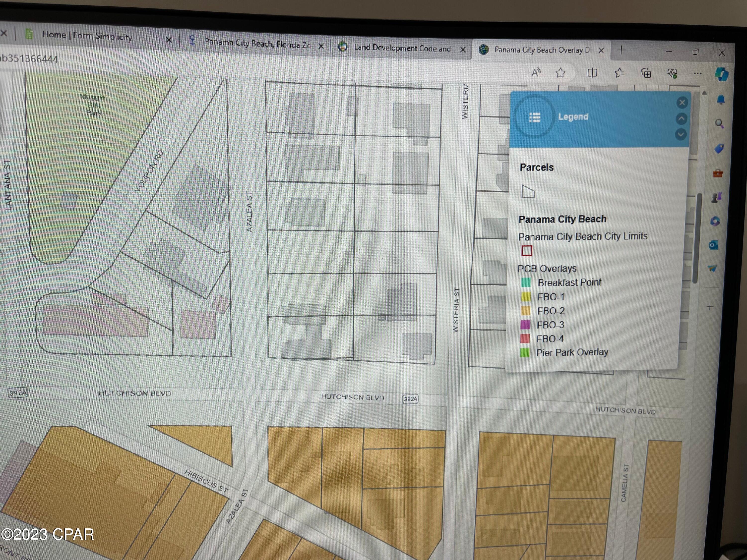
Task: Expand Legend panel with down chevron
Action: pyautogui.click(x=681, y=134)
